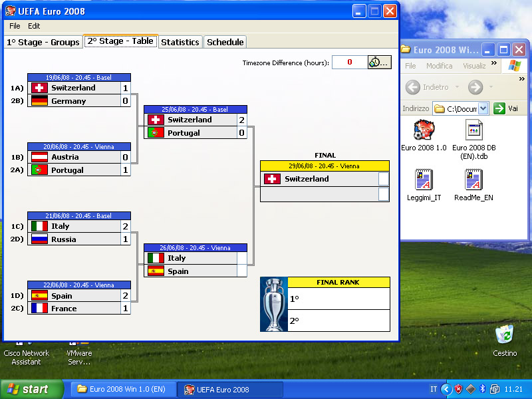Image resolution: width=532 pixels, height=399 pixels.
Task: Click Switzerland's flag in the 19/06/08 match
Action: tap(39, 88)
